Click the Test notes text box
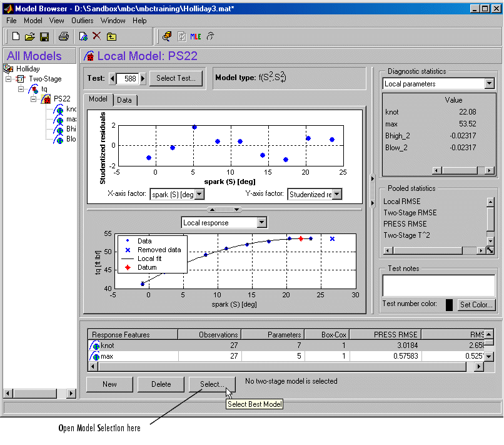 click(x=439, y=286)
